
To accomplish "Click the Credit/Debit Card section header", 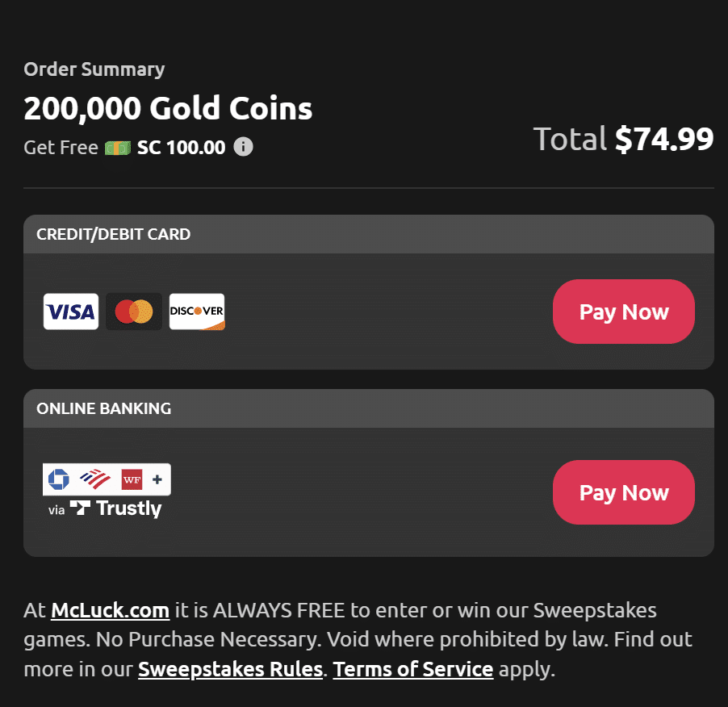I will coord(113,235).
